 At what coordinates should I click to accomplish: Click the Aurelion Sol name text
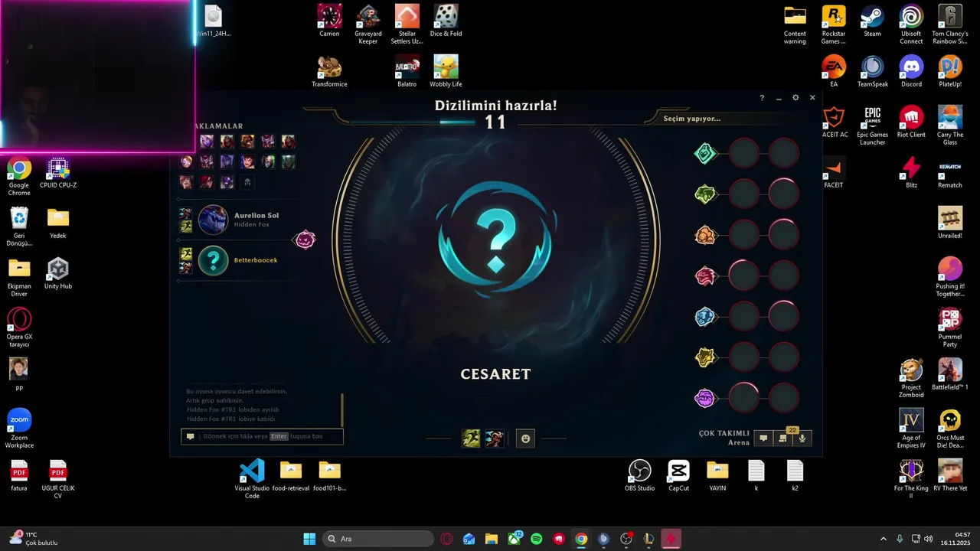pyautogui.click(x=256, y=215)
